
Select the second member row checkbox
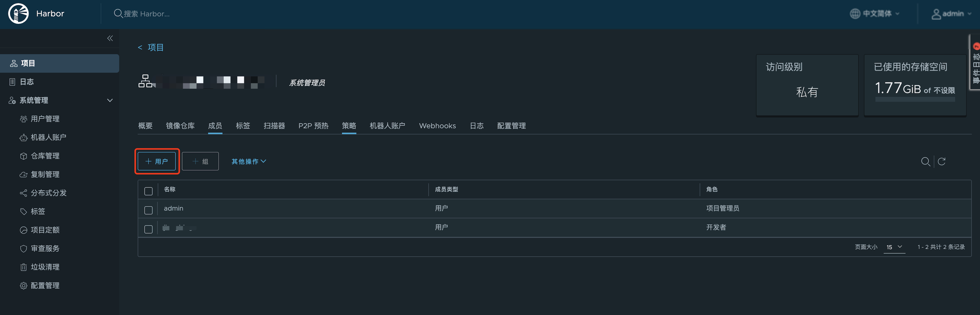(148, 229)
